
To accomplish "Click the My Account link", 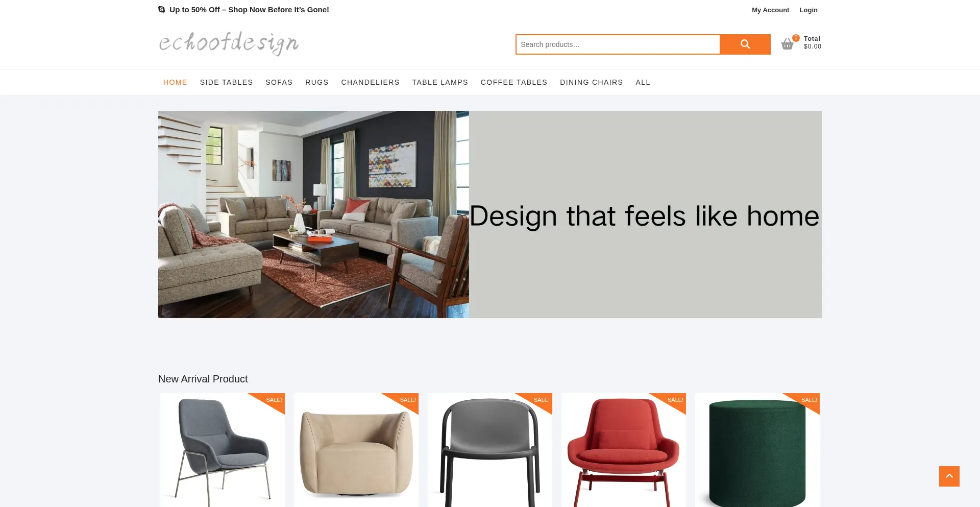I will 770,10.
